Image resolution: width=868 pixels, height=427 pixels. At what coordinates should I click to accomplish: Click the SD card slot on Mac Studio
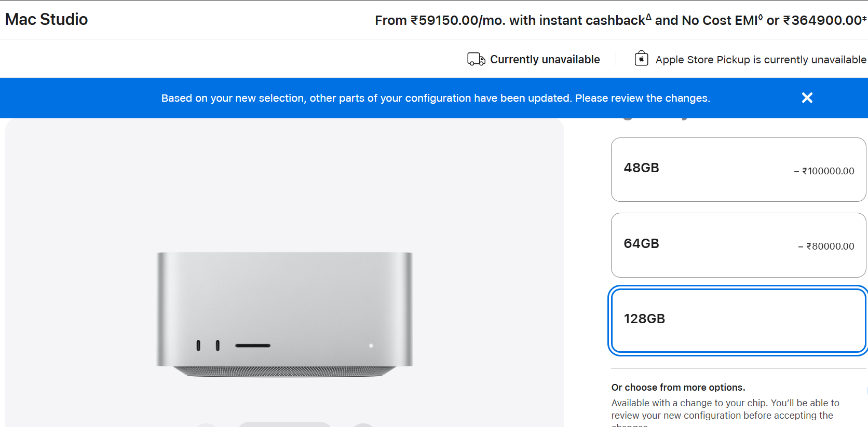click(253, 346)
